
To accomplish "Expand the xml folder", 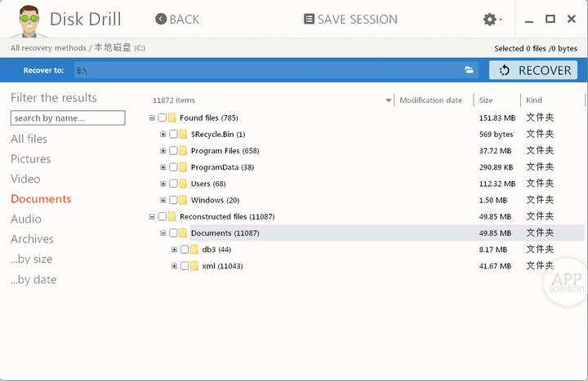I will [175, 266].
